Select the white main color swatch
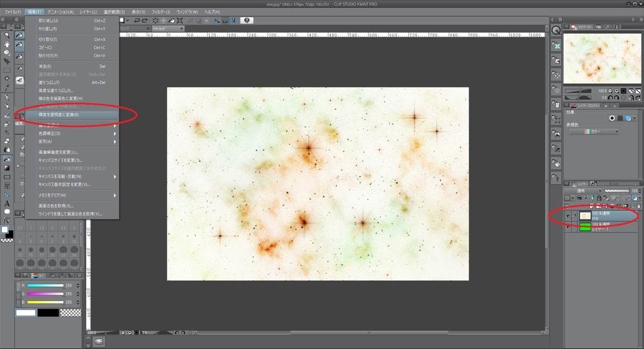This screenshot has height=349, width=644. [x=26, y=313]
